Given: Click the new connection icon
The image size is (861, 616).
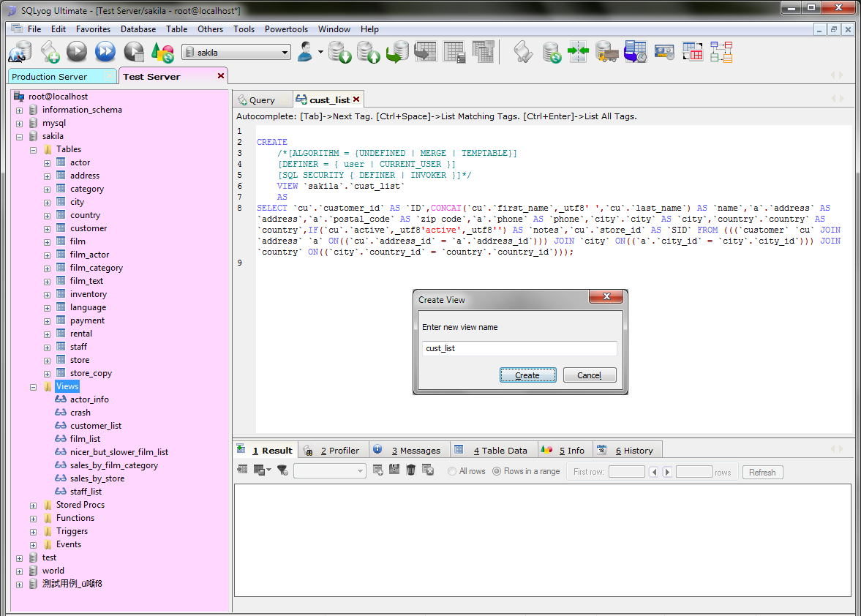Looking at the screenshot, I should 20,52.
